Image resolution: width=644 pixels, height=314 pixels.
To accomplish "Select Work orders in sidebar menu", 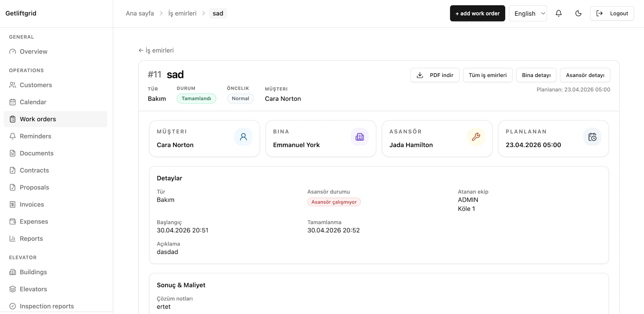I will 56,119.
